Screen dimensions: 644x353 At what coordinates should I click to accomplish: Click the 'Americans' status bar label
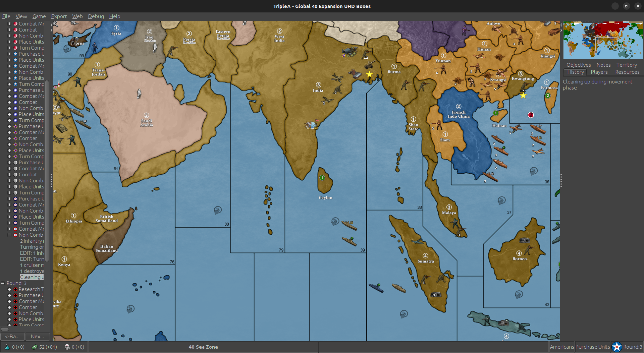(562, 347)
